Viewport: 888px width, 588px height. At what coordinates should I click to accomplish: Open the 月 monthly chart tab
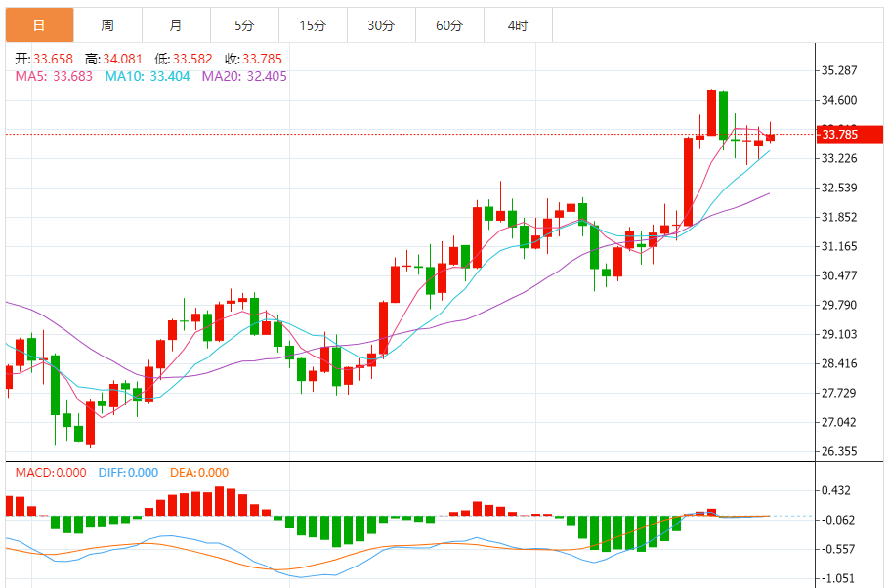click(x=176, y=25)
